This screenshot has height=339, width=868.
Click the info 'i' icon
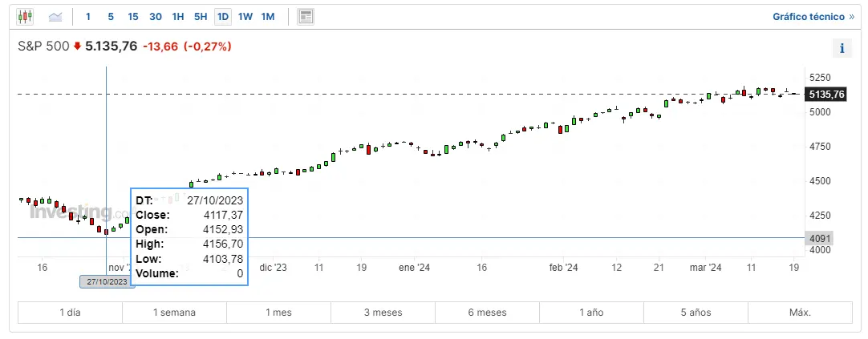point(842,49)
